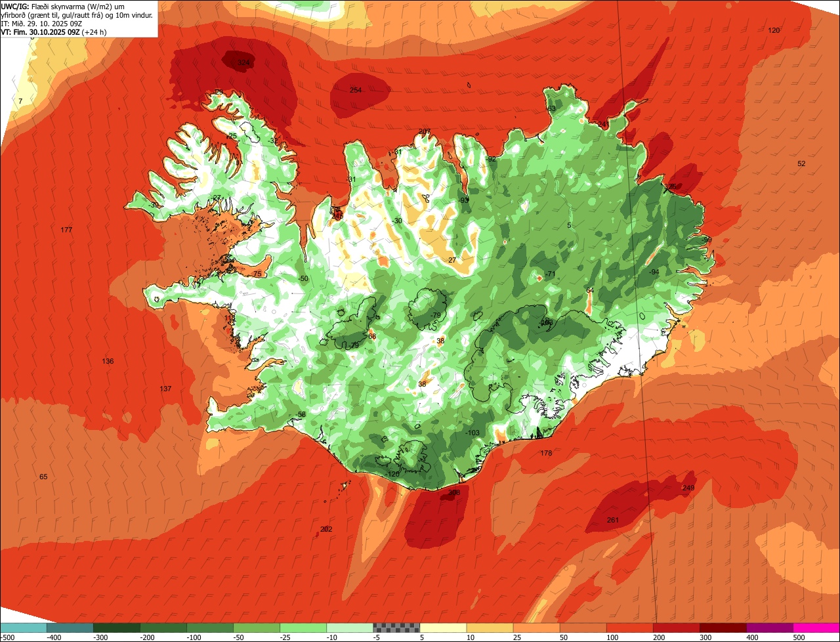Select the purple 400 to 500 legend swatch
Screen dimensions: 840x642
pos(769,628)
